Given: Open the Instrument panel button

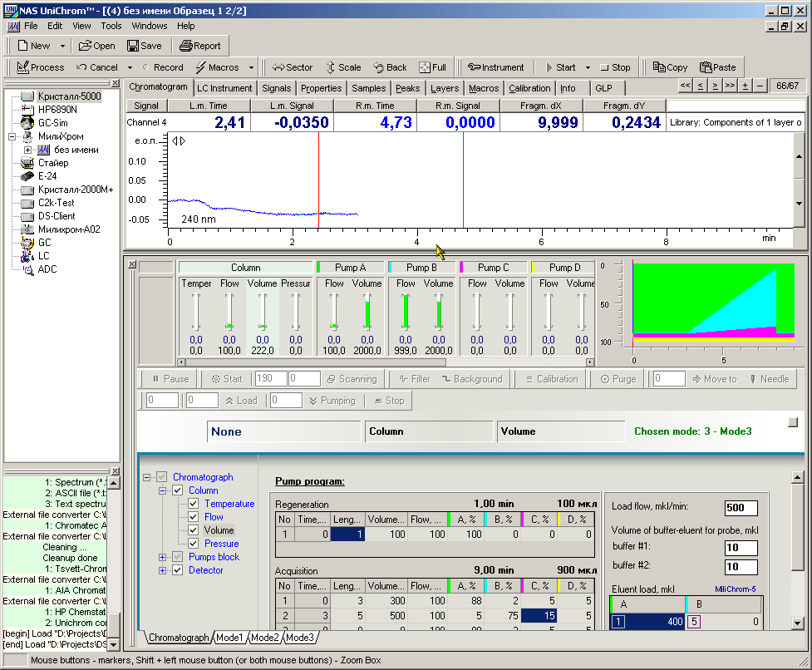Looking at the screenshot, I should tap(495, 67).
